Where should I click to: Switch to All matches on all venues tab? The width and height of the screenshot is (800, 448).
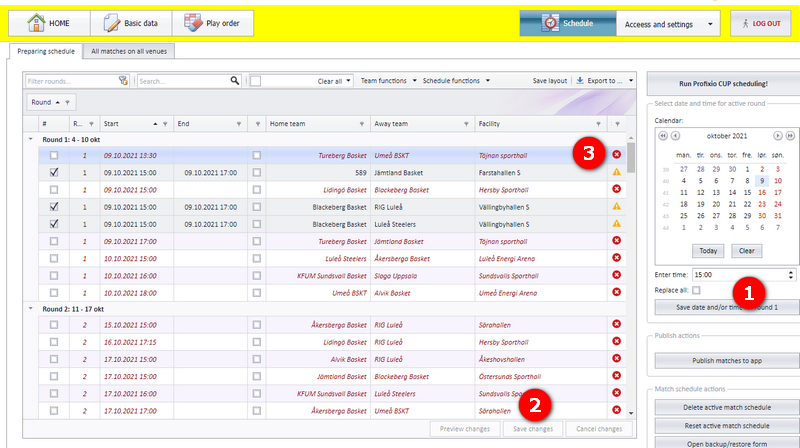coord(129,51)
